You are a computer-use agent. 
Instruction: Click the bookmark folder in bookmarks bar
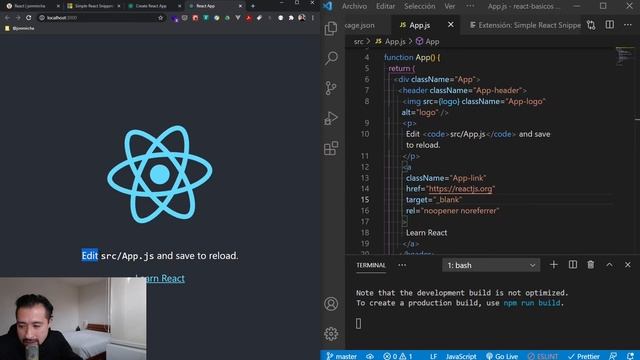tap(20, 28)
